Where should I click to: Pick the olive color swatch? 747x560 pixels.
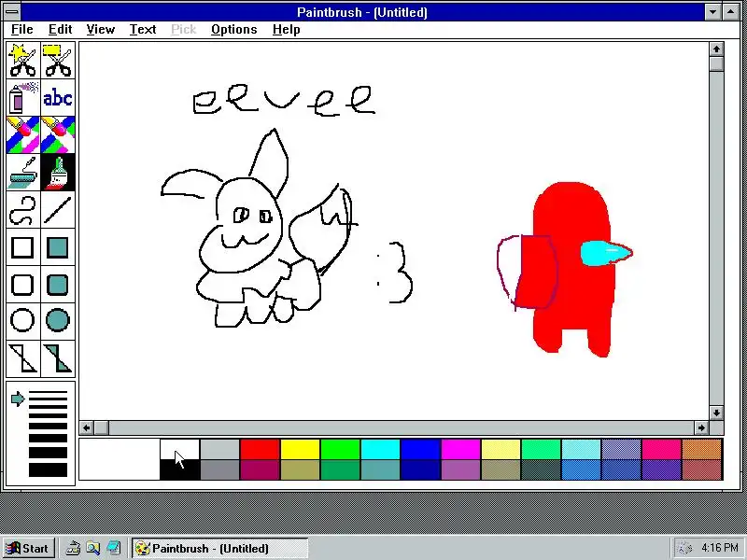point(300,470)
